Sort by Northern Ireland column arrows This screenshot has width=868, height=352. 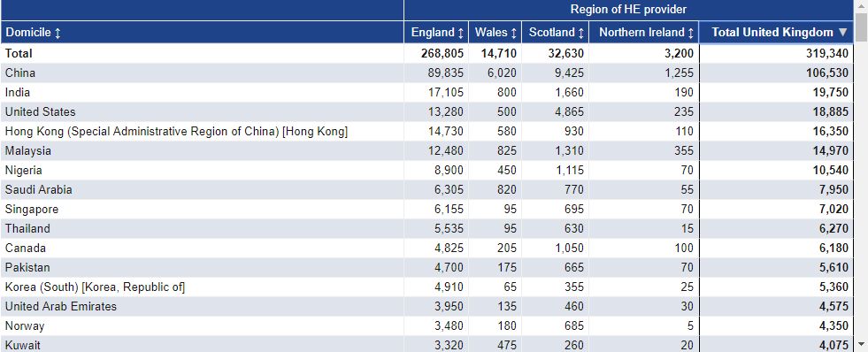pos(690,34)
